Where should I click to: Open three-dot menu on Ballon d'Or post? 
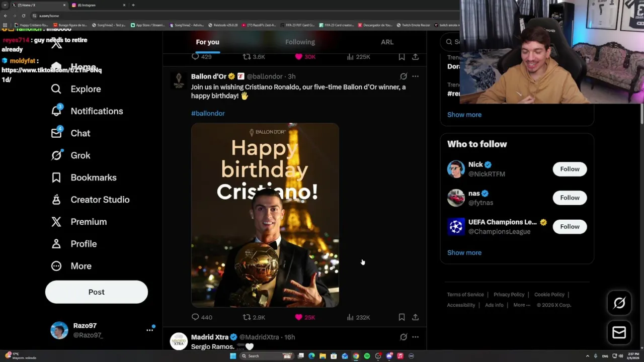coord(415,76)
